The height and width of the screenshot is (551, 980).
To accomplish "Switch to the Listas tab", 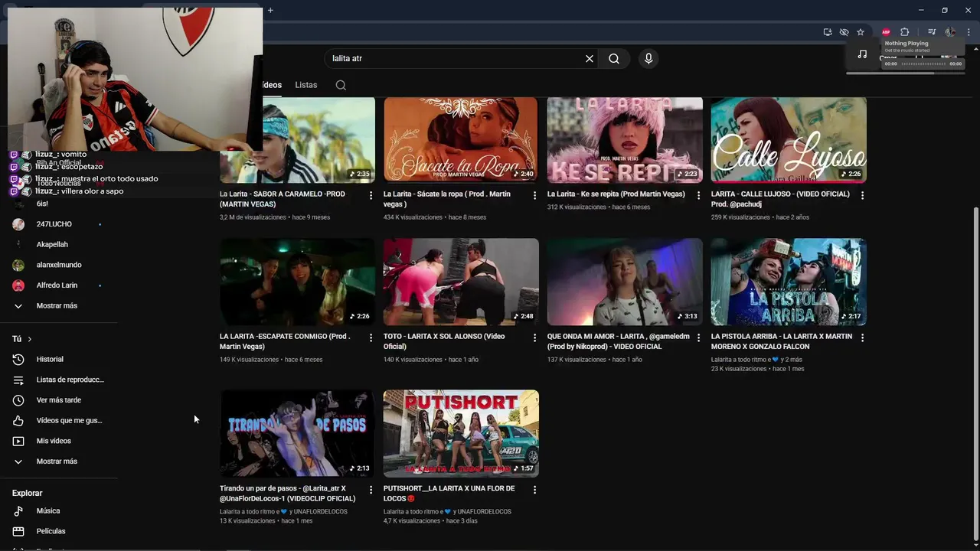I will [306, 85].
